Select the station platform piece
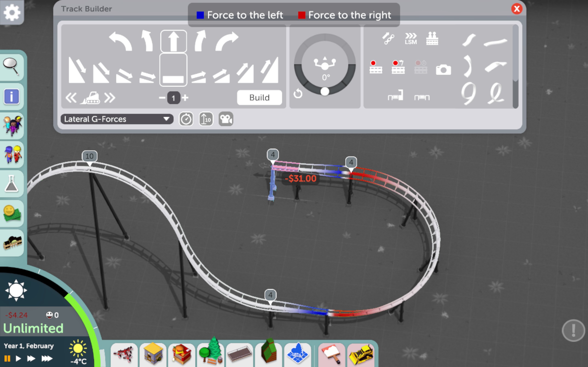Screen dimensions: 588x367 click(x=432, y=38)
